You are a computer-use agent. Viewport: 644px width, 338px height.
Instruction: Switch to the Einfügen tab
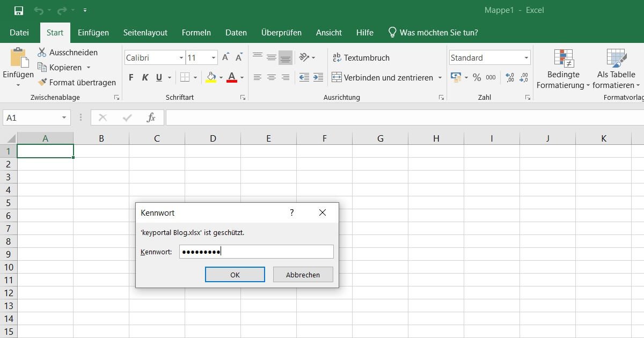[x=93, y=33]
